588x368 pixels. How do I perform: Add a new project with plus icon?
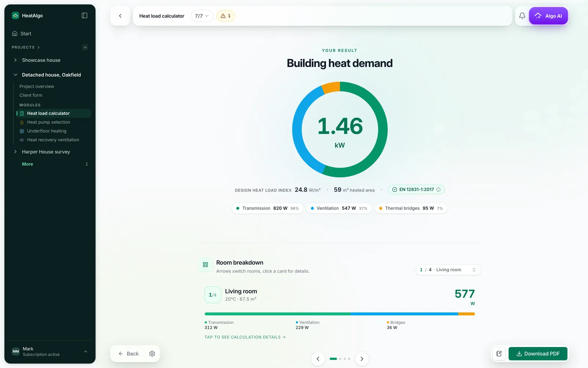(x=85, y=47)
